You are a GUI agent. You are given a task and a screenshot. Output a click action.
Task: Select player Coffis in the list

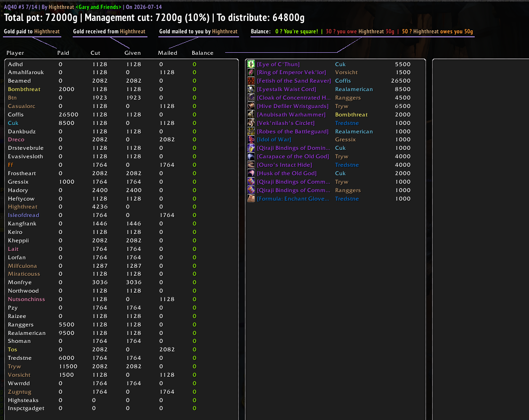pyautogui.click(x=16, y=114)
